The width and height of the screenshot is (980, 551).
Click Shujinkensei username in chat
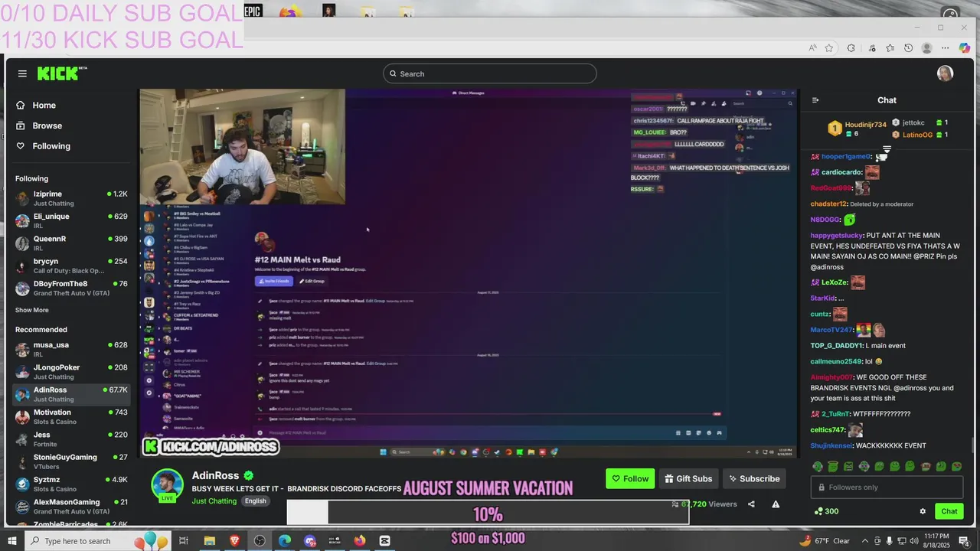(832, 445)
